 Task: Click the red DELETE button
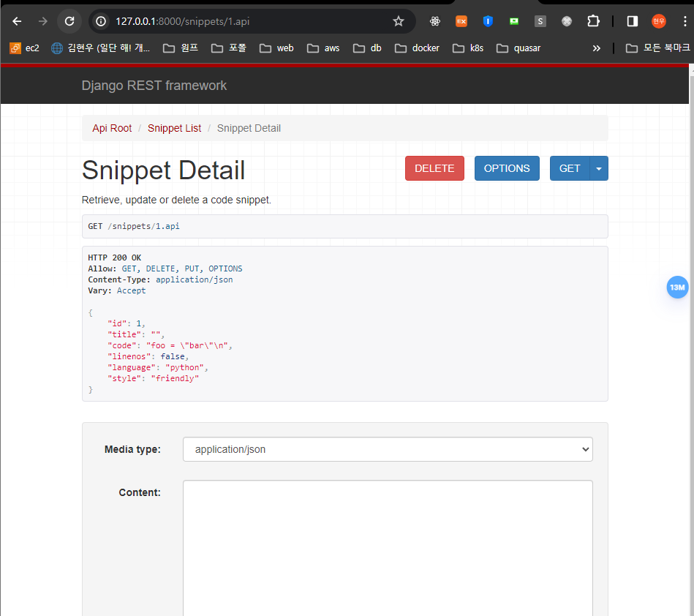tap(434, 168)
